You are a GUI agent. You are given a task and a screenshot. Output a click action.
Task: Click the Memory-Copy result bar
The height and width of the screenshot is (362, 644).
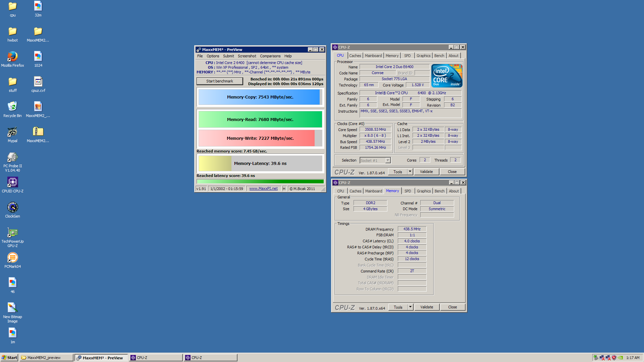(260, 97)
